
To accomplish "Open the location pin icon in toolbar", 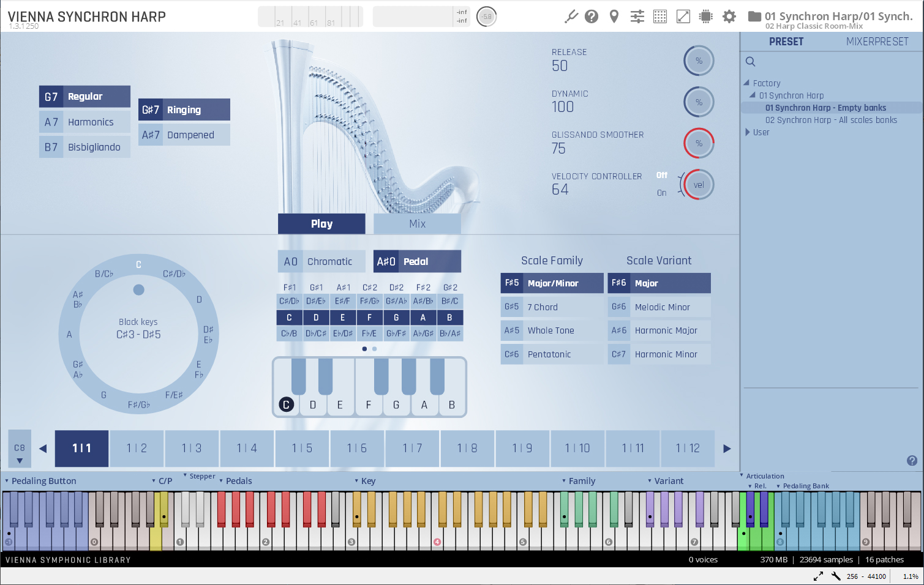I will 614,17.
